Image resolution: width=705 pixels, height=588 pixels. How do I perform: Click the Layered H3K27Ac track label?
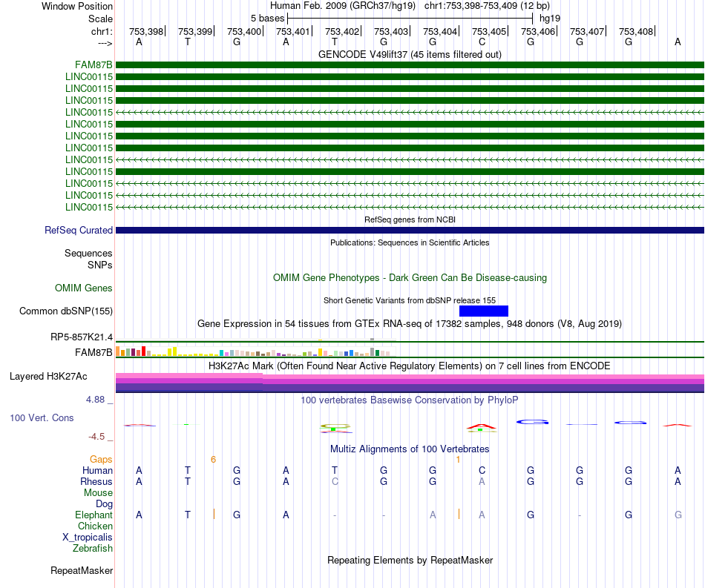48,377
